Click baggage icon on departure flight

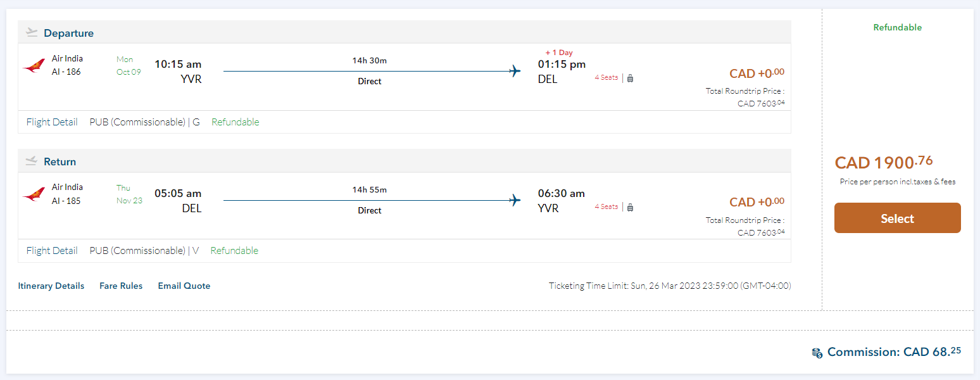pos(630,78)
